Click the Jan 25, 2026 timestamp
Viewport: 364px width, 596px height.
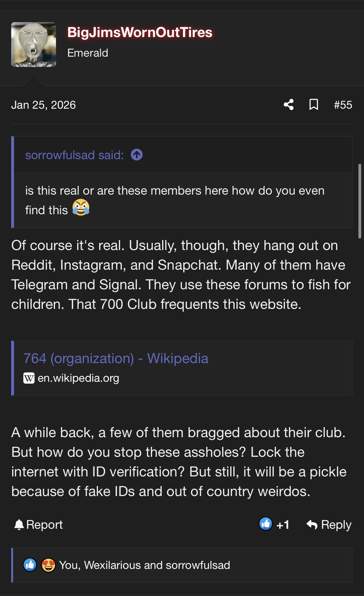(44, 105)
